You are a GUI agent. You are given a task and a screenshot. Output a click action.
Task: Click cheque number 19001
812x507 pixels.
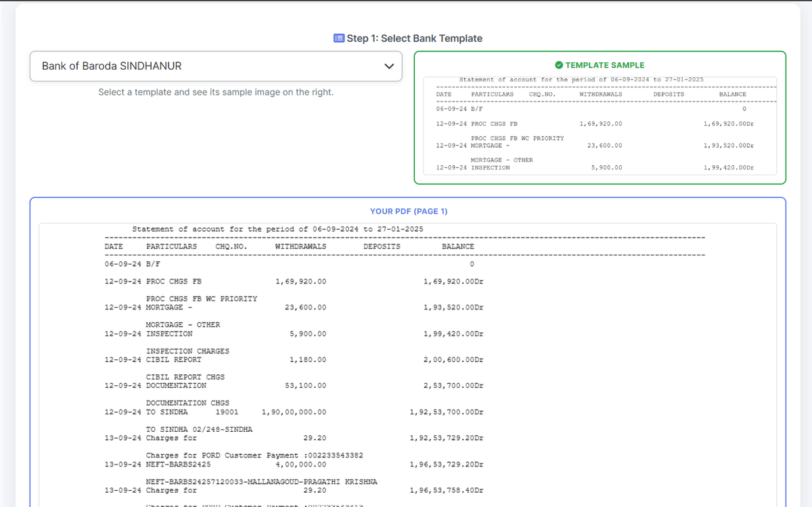(x=227, y=412)
